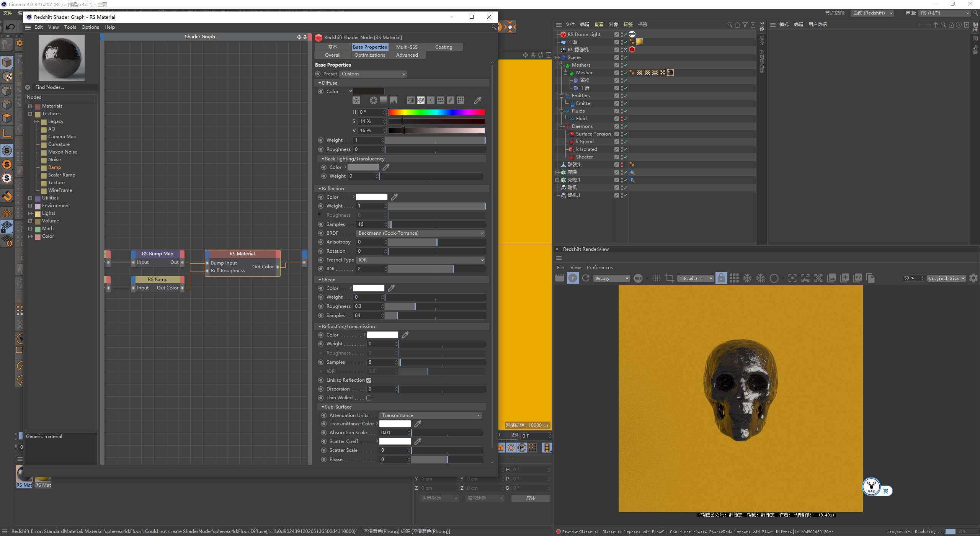Click the Hue rainbow slider
Screen dimensions: 980x536
[437, 112]
